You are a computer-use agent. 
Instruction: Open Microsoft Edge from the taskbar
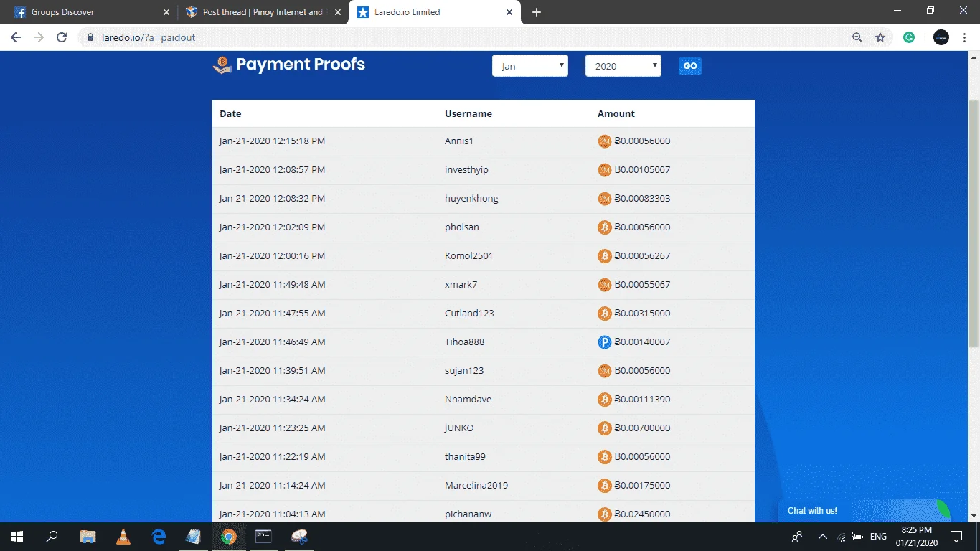click(x=159, y=536)
